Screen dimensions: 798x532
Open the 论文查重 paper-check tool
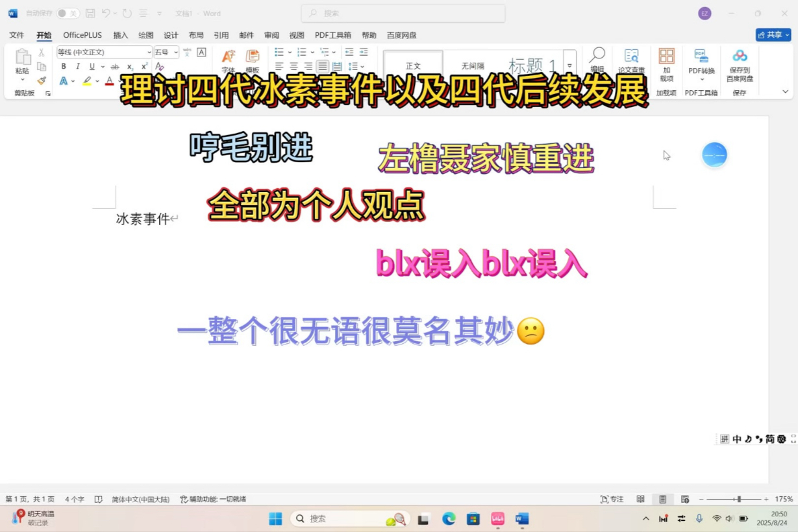pyautogui.click(x=631, y=56)
